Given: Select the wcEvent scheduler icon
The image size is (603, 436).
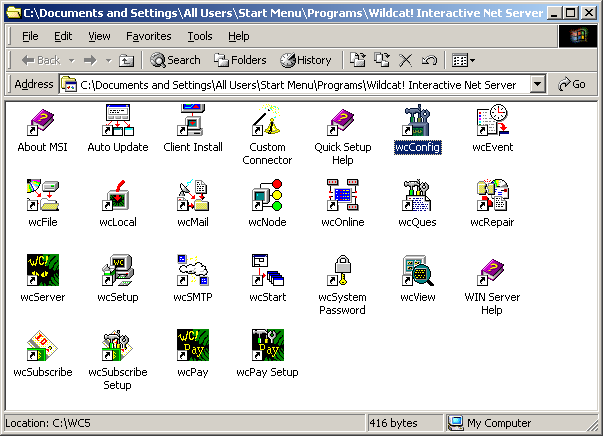Looking at the screenshot, I should [493, 121].
